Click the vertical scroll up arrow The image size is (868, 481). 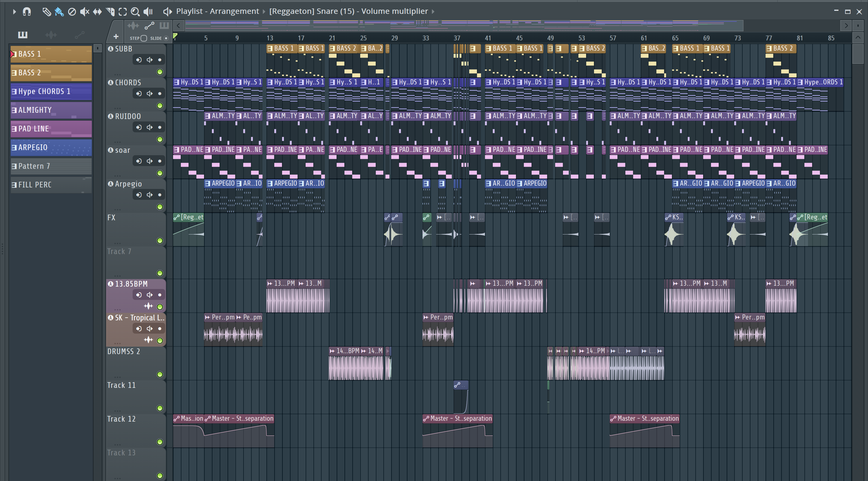click(x=858, y=37)
